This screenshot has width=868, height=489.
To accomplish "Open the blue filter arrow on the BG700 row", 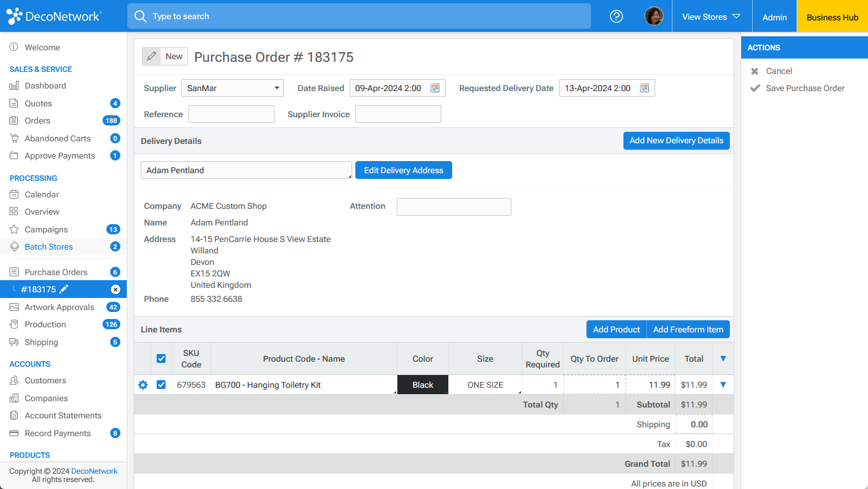I will [x=723, y=385].
